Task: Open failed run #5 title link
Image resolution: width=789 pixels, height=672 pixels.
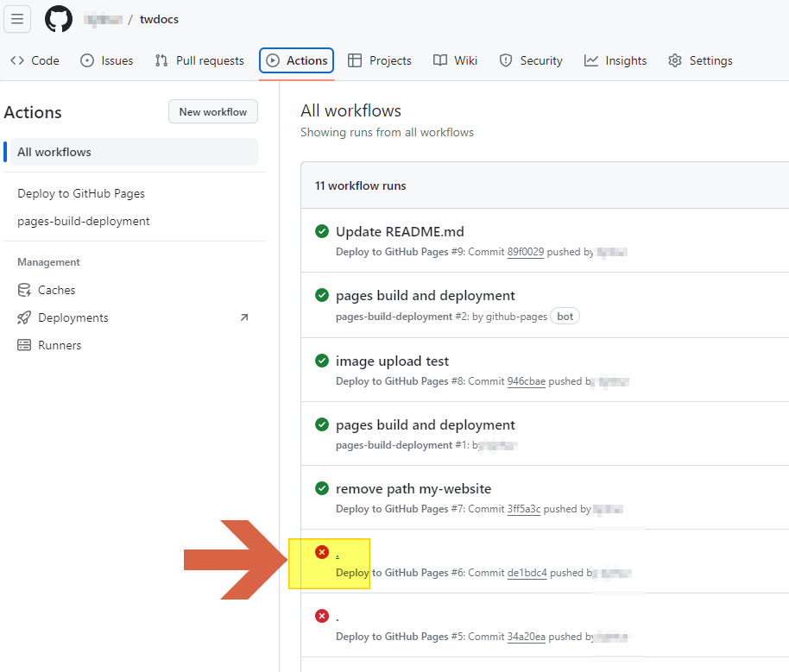Action: 338,619
